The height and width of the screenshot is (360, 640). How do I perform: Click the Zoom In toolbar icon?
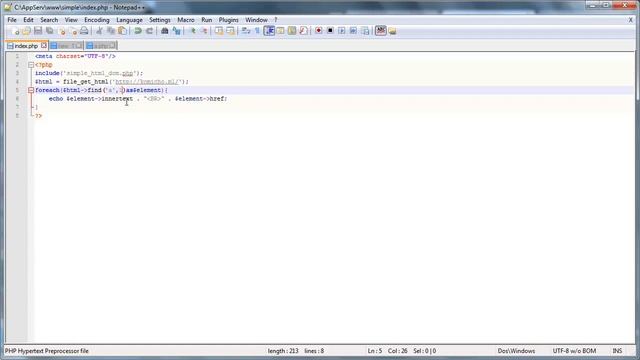click(x=192, y=31)
